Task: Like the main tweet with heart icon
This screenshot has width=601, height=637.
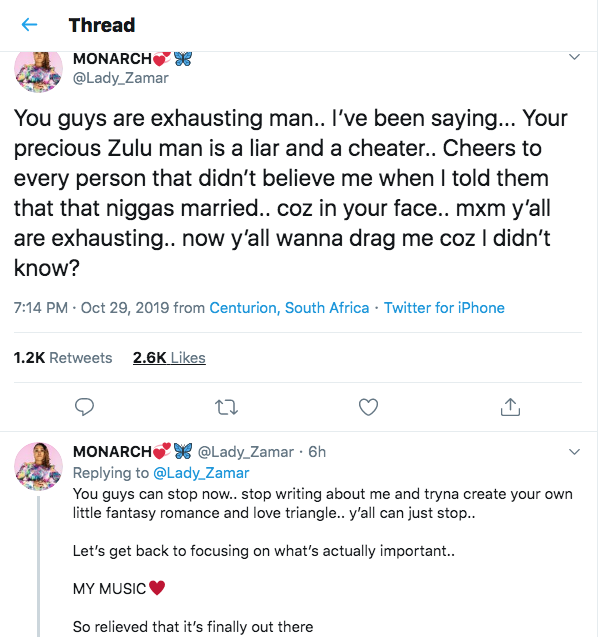Action: (368, 406)
